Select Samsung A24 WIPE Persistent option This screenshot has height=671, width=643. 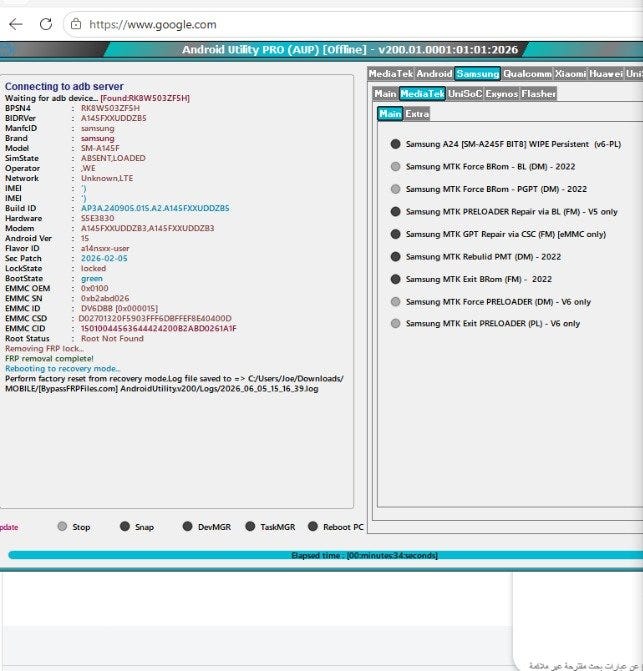(x=505, y=144)
